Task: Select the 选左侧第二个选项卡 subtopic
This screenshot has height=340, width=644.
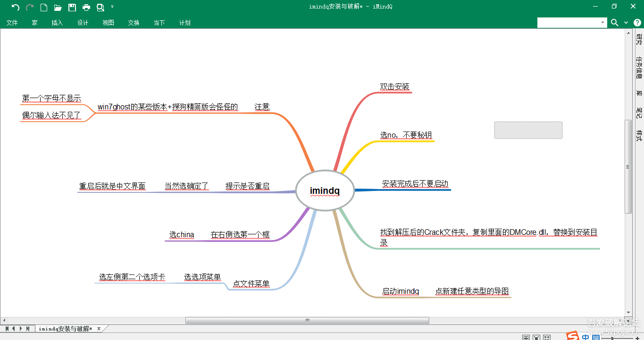Action: coord(132,277)
